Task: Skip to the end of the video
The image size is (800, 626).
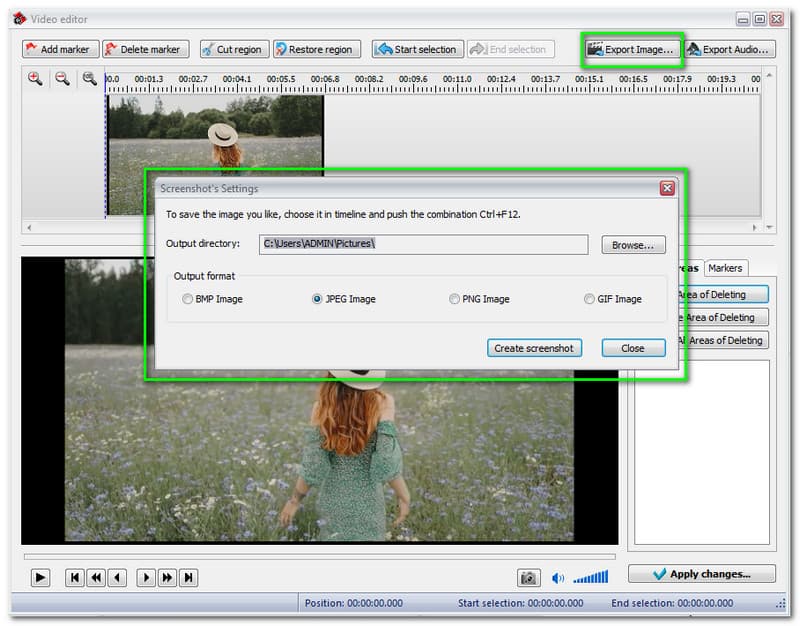Action: [188, 577]
